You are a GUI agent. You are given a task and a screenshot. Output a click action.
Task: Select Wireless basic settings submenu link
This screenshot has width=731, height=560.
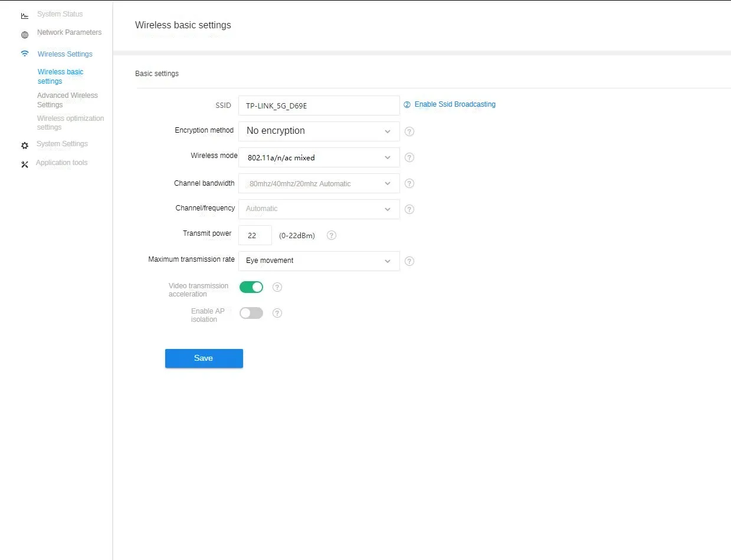pyautogui.click(x=60, y=77)
